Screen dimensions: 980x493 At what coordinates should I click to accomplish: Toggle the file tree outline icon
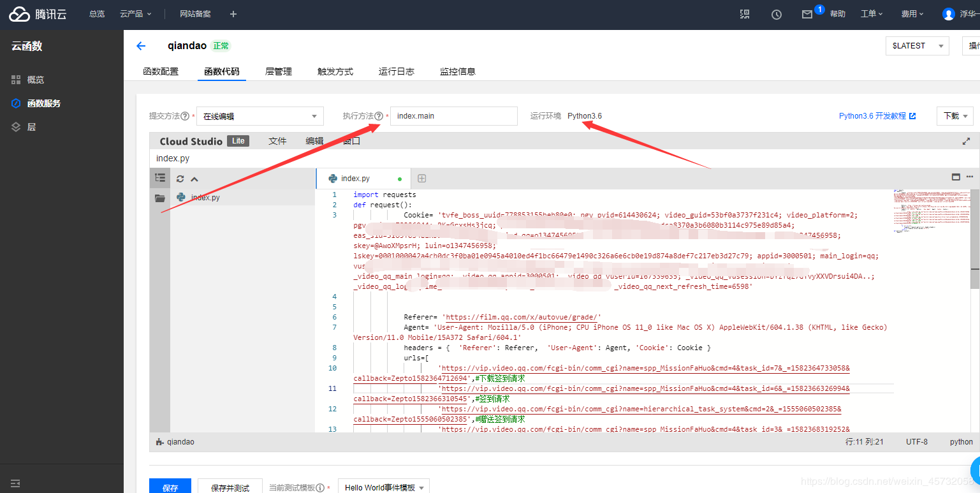click(x=160, y=178)
